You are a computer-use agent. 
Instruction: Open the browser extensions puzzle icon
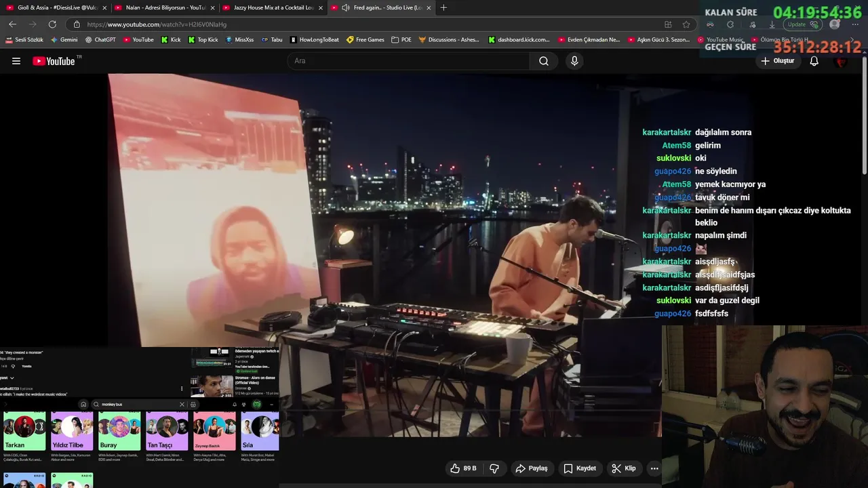(x=730, y=24)
